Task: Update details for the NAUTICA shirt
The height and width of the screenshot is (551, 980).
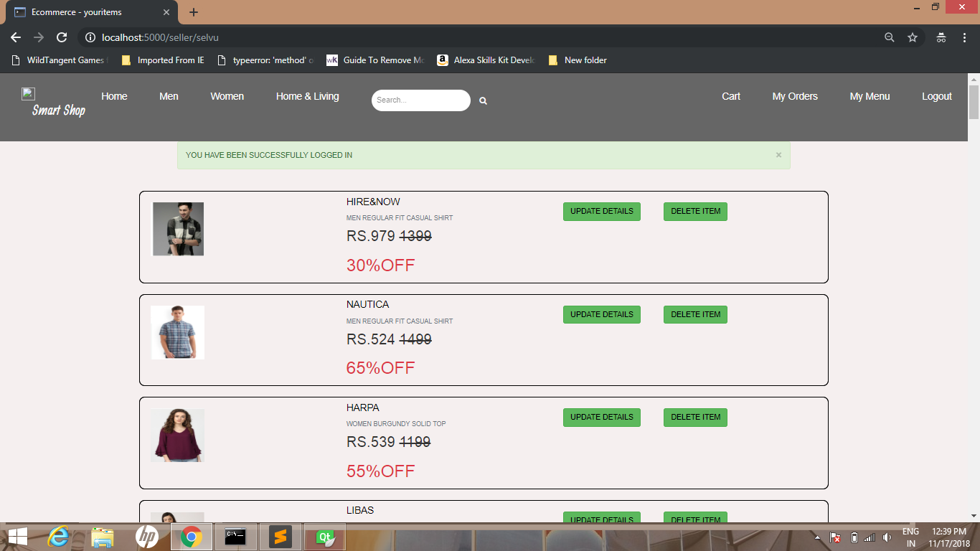Action: (x=602, y=314)
